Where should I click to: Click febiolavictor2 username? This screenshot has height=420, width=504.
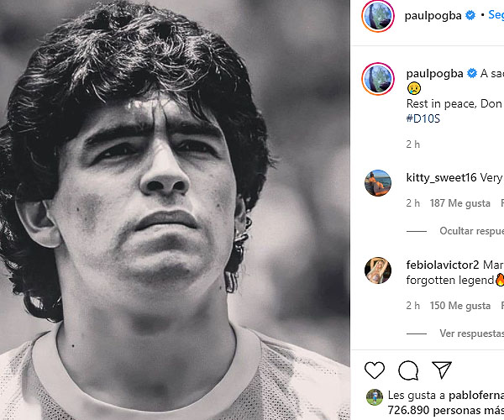tap(443, 265)
